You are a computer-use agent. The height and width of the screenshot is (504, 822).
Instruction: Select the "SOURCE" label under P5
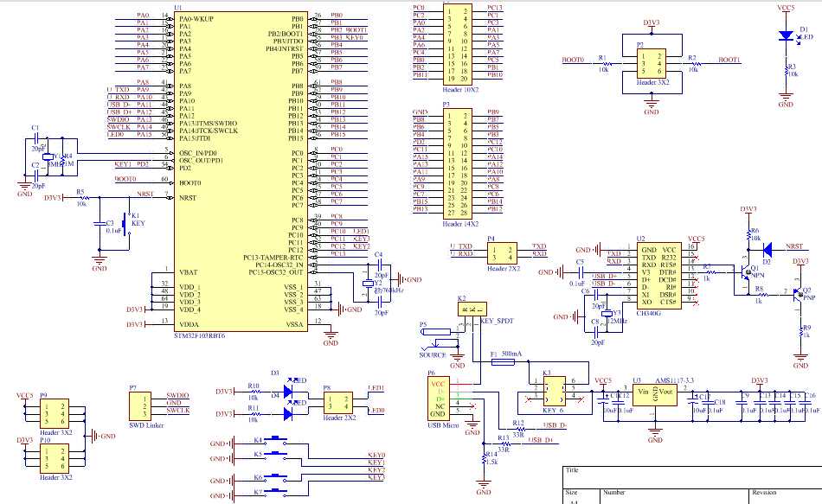(x=433, y=354)
